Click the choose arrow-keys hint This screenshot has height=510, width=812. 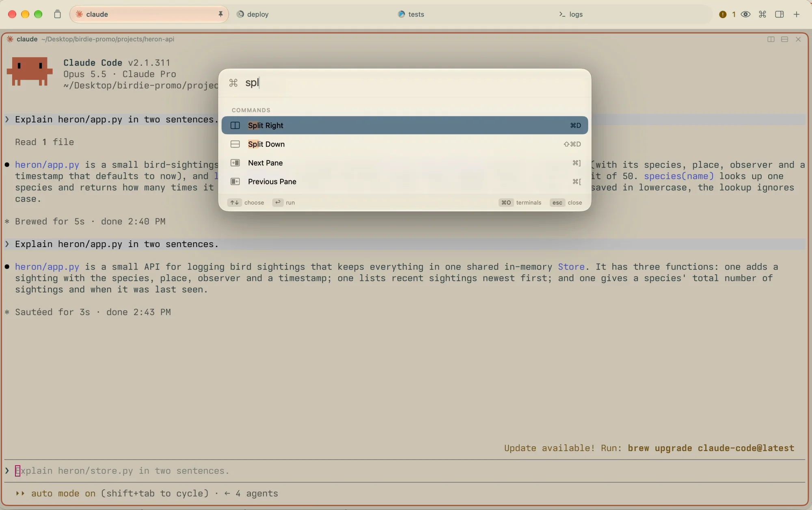click(246, 202)
